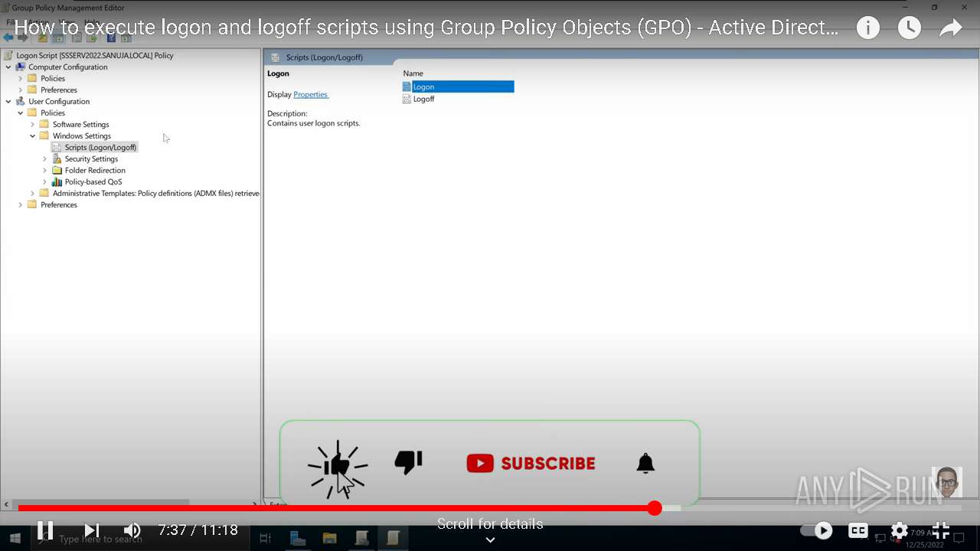Select the Security Settings lock icon

(x=57, y=158)
